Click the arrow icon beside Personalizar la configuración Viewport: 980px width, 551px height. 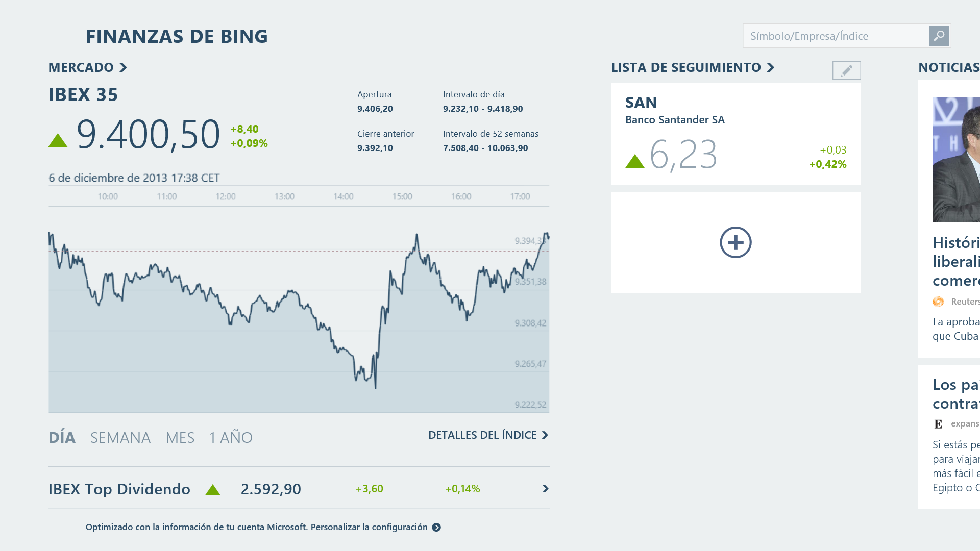pyautogui.click(x=436, y=528)
